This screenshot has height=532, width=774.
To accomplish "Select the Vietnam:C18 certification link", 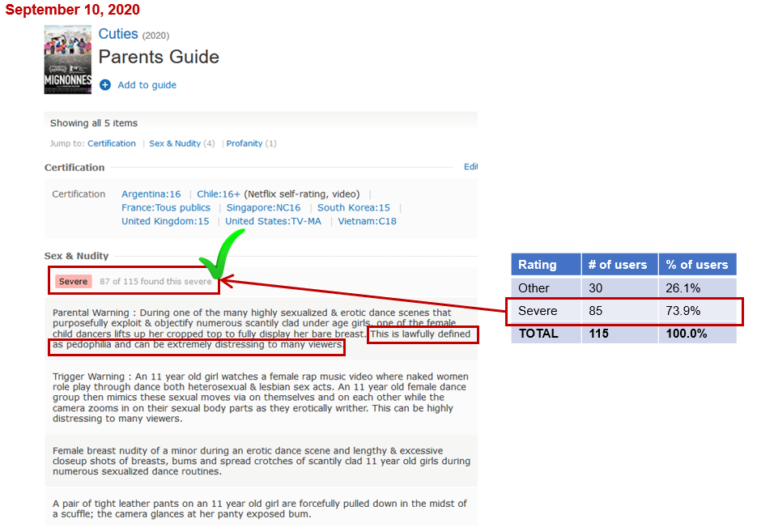I will tap(368, 221).
